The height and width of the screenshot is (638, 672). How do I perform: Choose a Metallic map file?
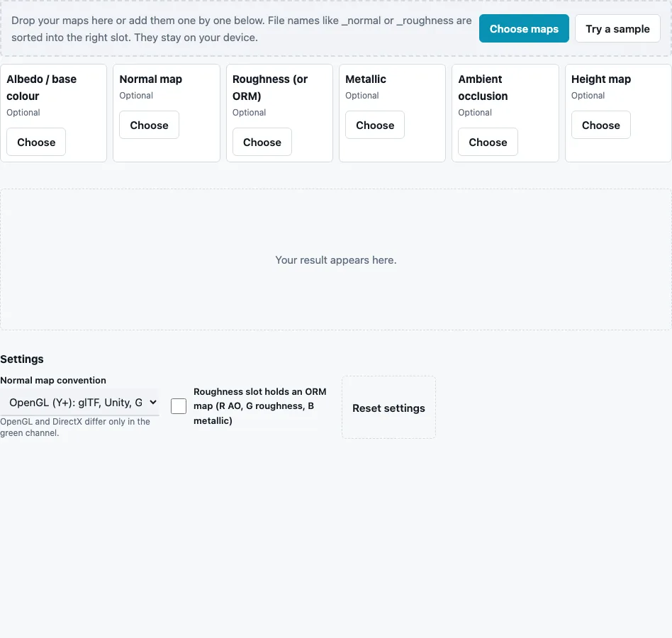click(375, 125)
